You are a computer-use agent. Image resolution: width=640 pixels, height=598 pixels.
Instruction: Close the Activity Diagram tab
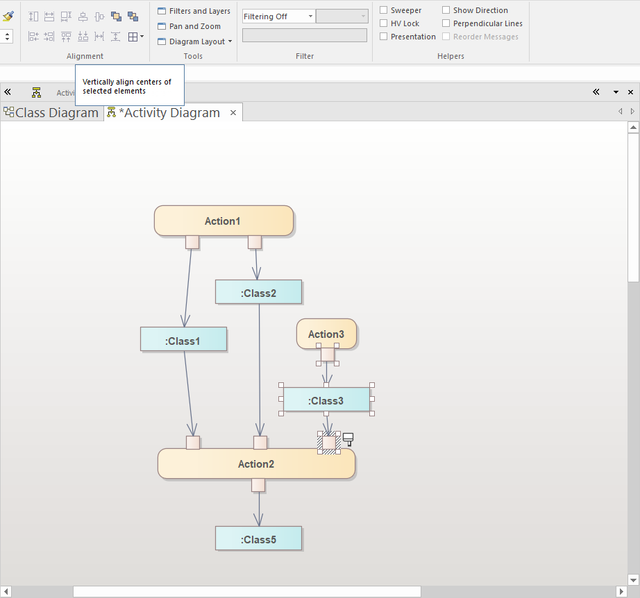233,113
